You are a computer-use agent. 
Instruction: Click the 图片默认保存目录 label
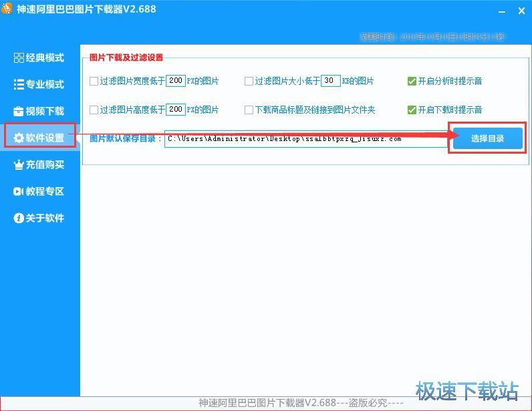tap(126, 138)
